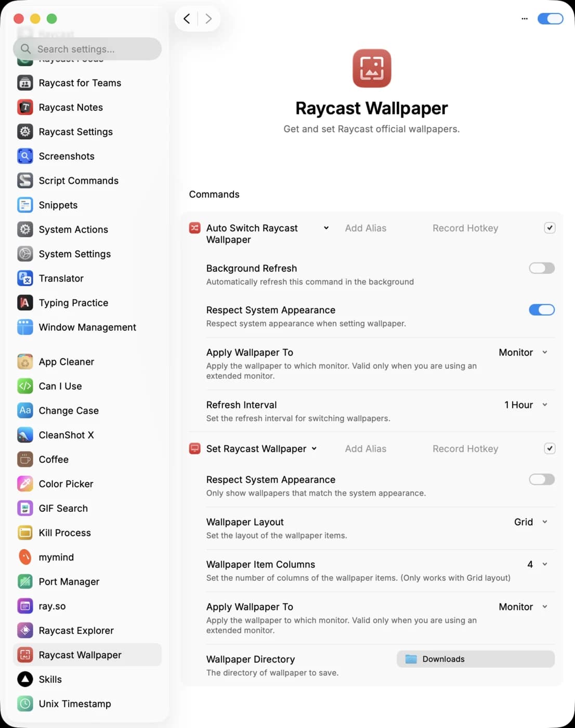Open the Wallpaper Layout Grid dropdown
The image size is (575, 728).
[531, 522]
